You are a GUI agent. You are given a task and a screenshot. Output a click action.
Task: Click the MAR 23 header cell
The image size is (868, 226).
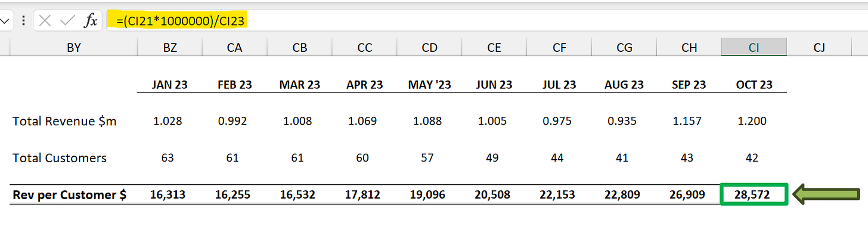point(300,85)
